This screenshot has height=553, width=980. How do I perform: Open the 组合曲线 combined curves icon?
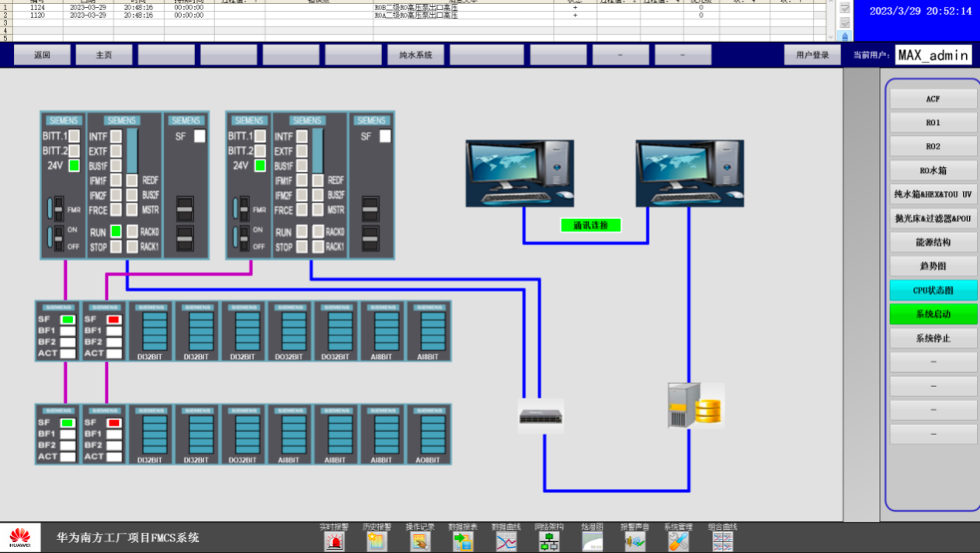pos(722,541)
